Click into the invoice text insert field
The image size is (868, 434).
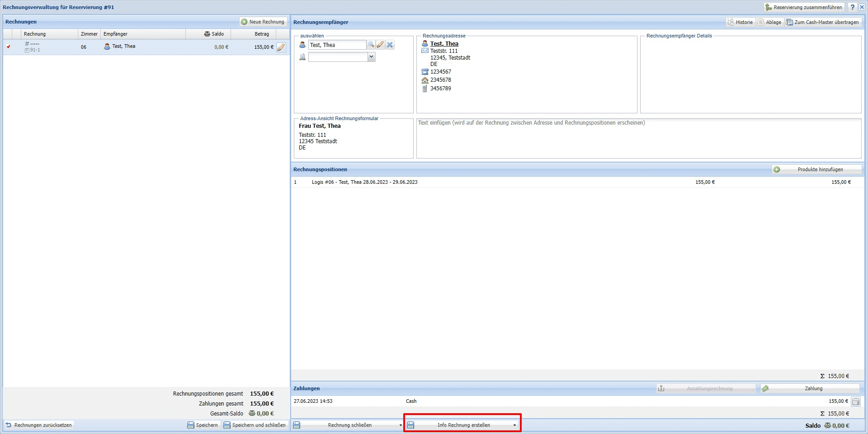tap(638, 138)
